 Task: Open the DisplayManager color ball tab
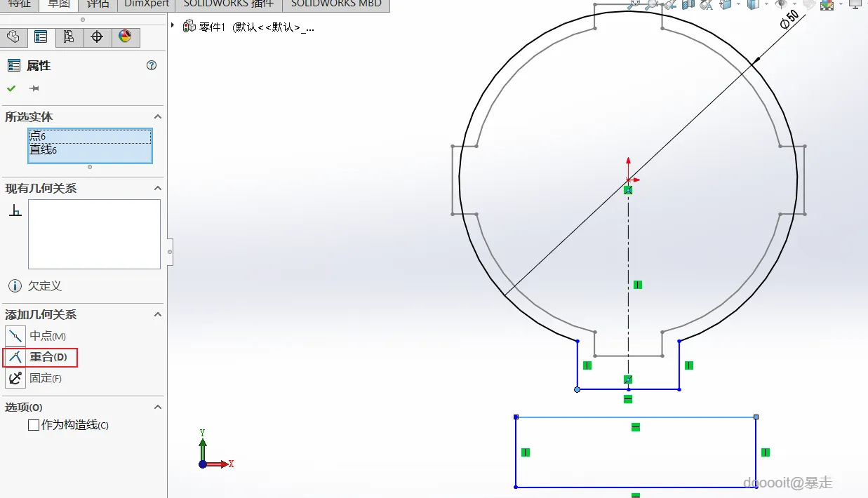click(x=125, y=37)
